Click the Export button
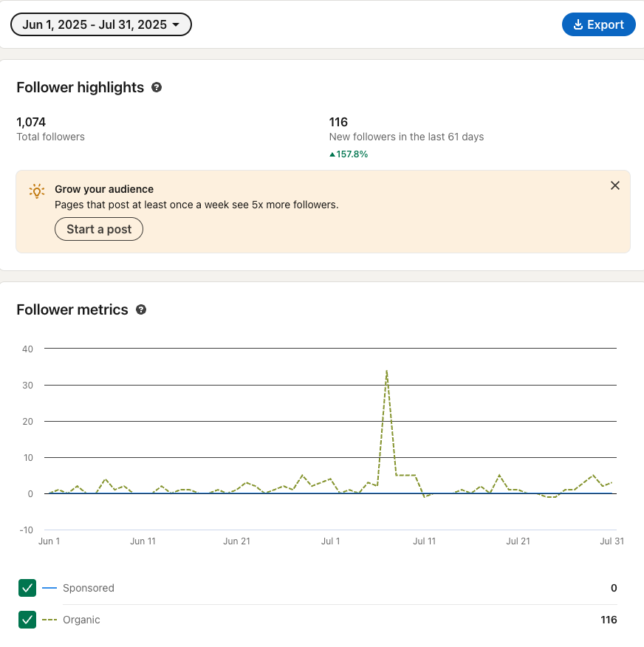 [598, 24]
